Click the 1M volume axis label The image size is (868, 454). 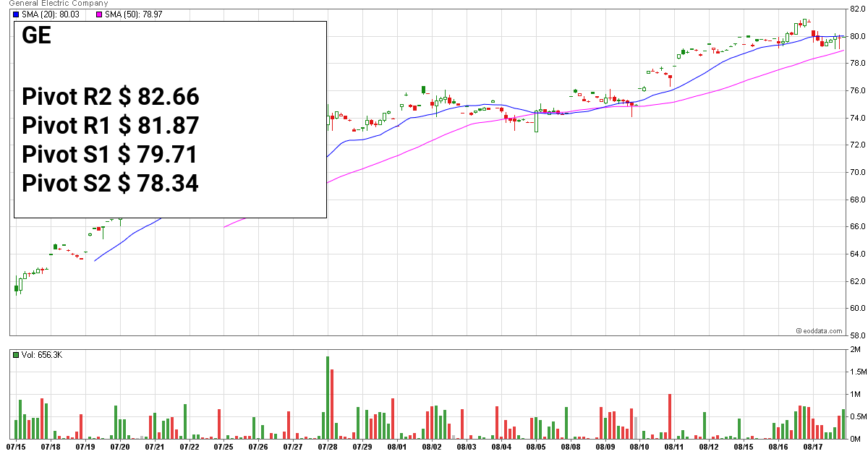[854, 395]
